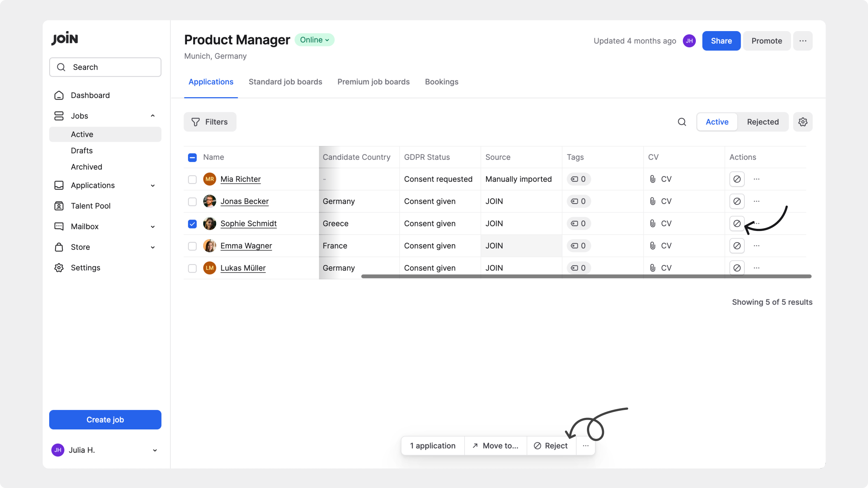
Task: Click the reject icon for Mia Richter
Action: 737,179
